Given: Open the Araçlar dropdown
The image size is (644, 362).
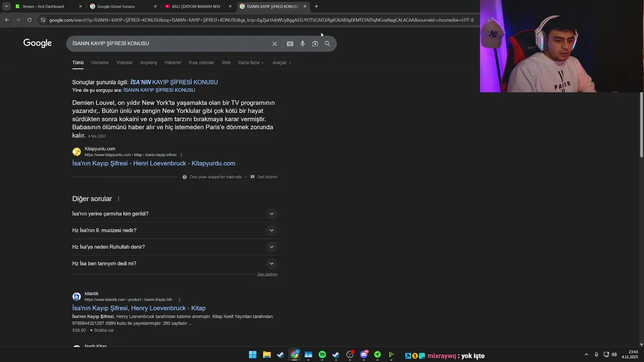Looking at the screenshot, I should pos(282,63).
